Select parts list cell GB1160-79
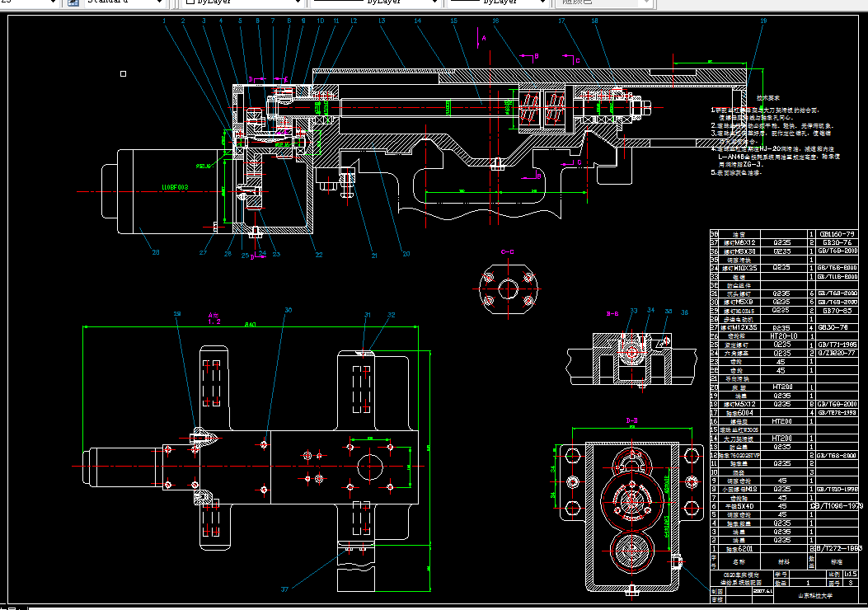The width and height of the screenshot is (868, 610). coord(837,234)
